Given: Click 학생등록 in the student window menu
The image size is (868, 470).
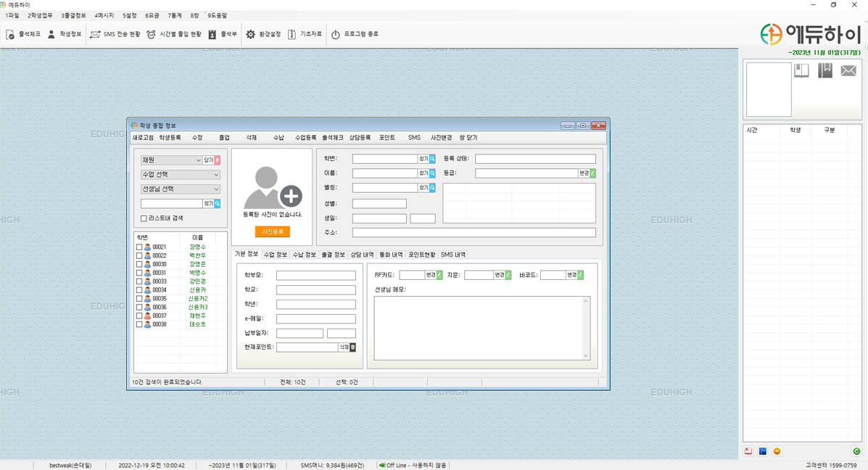Looking at the screenshot, I should click(170, 137).
